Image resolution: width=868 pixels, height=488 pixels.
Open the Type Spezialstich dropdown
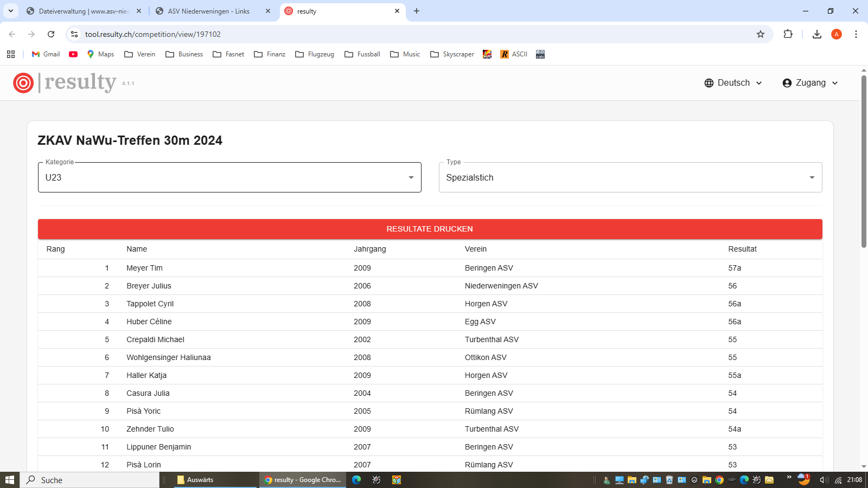(630, 177)
